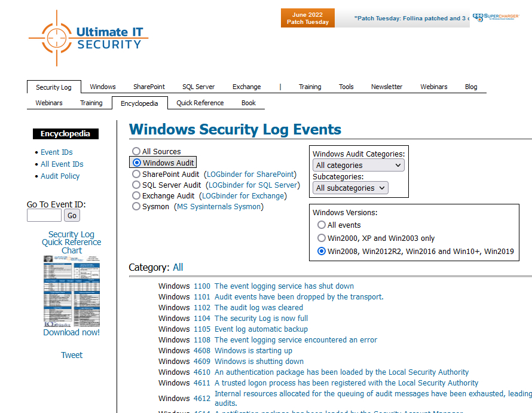532x413 pixels.
Task: Open the Webinars tab in top row
Action: click(433, 87)
